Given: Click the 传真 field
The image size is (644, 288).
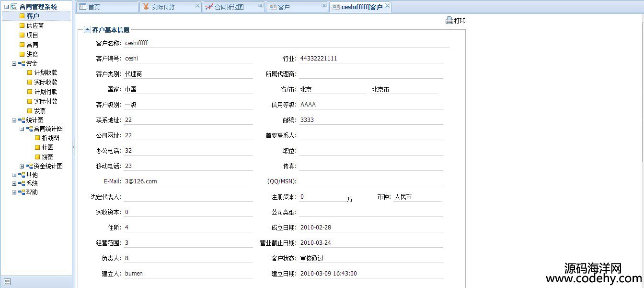Looking at the screenshot, I should tap(371, 166).
